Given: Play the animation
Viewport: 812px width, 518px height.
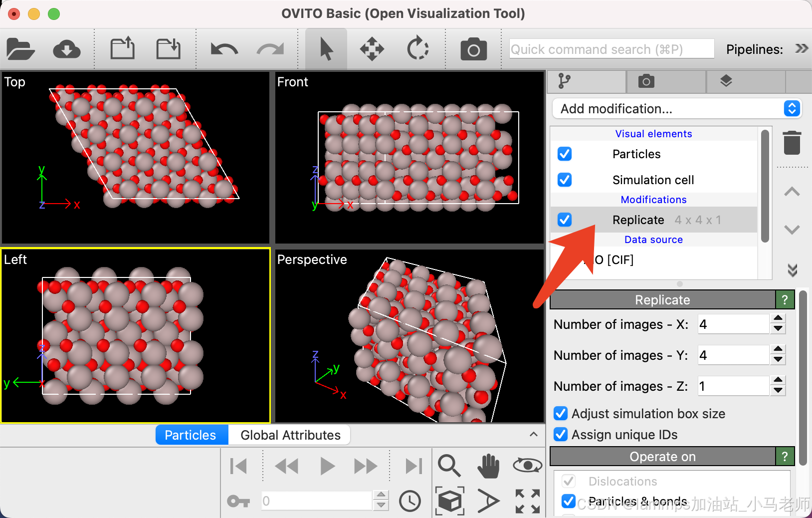Looking at the screenshot, I should (327, 466).
